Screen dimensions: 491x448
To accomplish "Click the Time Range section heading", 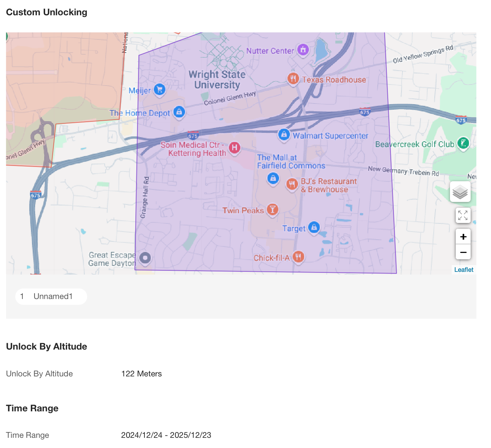I will [32, 408].
